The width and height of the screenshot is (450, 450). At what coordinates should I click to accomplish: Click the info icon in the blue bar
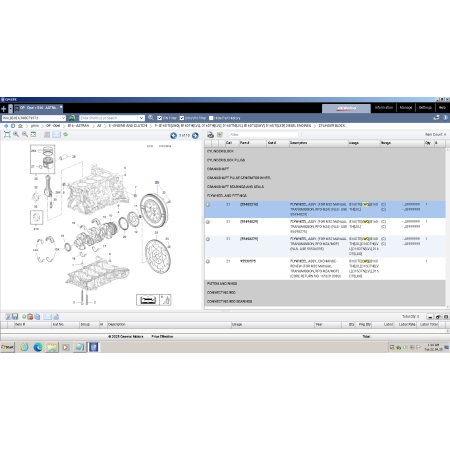pos(445,118)
